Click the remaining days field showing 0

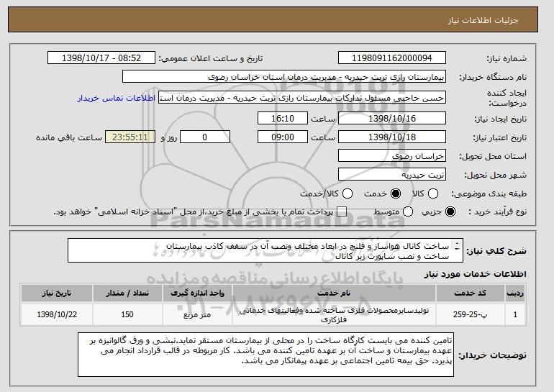[x=205, y=137]
